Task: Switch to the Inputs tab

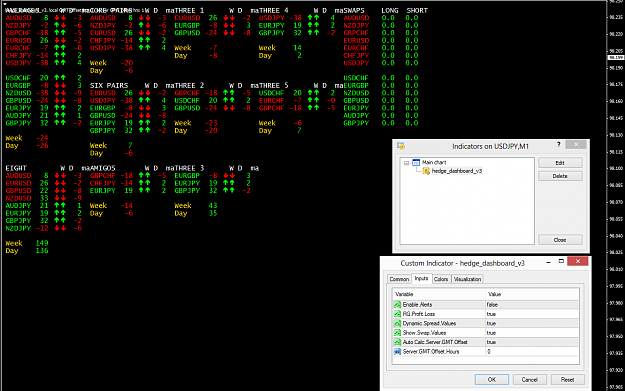Action: 421,278
